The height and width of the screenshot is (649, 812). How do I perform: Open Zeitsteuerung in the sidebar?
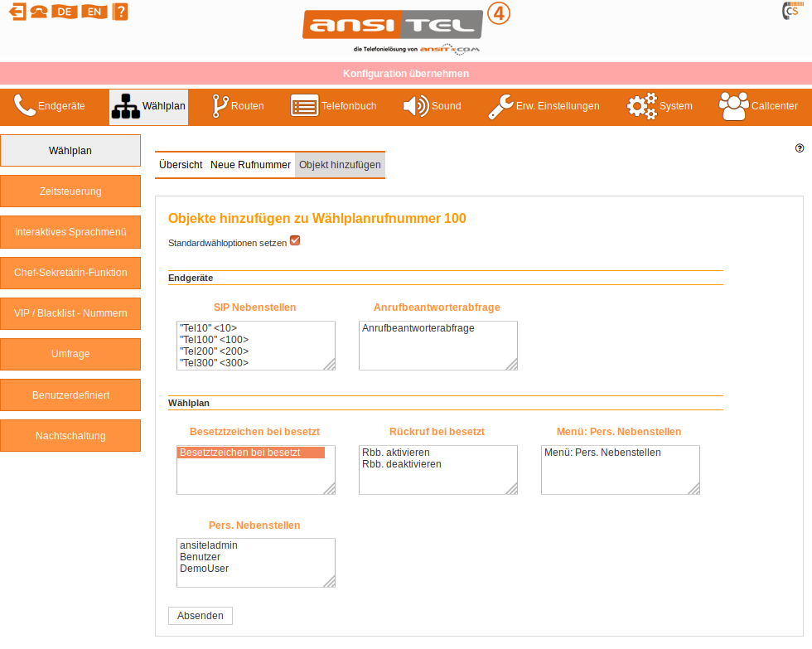point(70,191)
